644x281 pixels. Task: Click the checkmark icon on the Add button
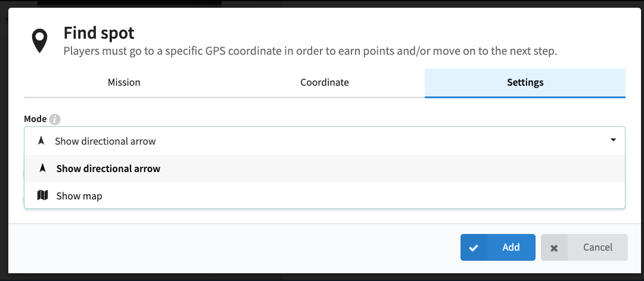click(x=474, y=248)
